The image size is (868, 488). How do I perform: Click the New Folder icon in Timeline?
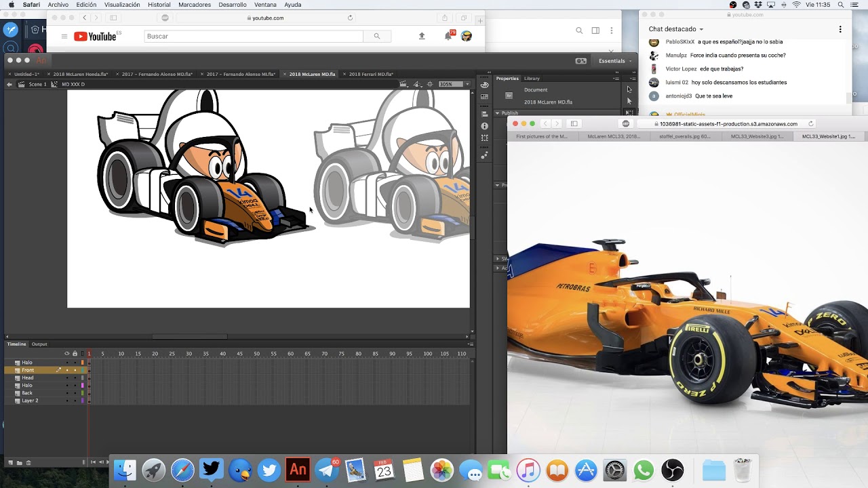pyautogui.click(x=19, y=462)
